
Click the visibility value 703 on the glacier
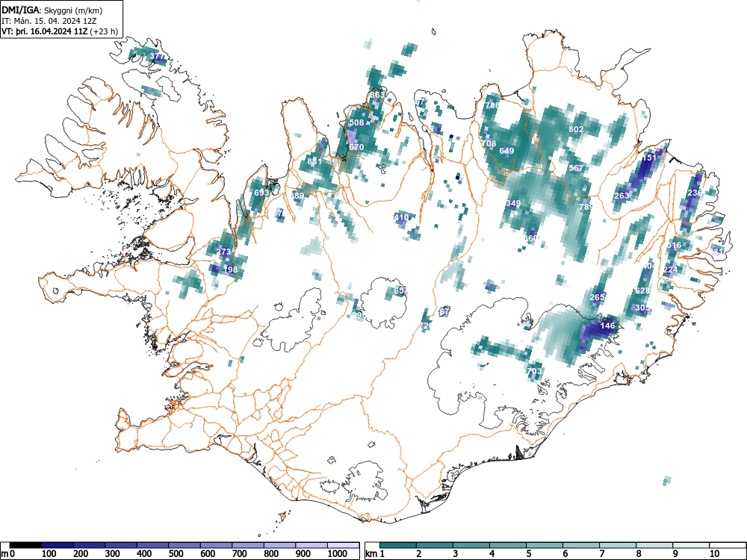pyautogui.click(x=535, y=370)
